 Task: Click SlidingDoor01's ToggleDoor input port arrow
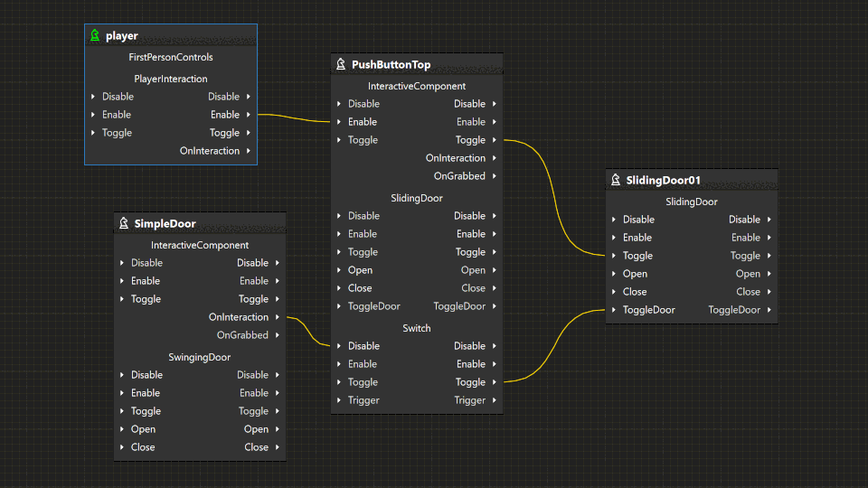click(x=614, y=310)
